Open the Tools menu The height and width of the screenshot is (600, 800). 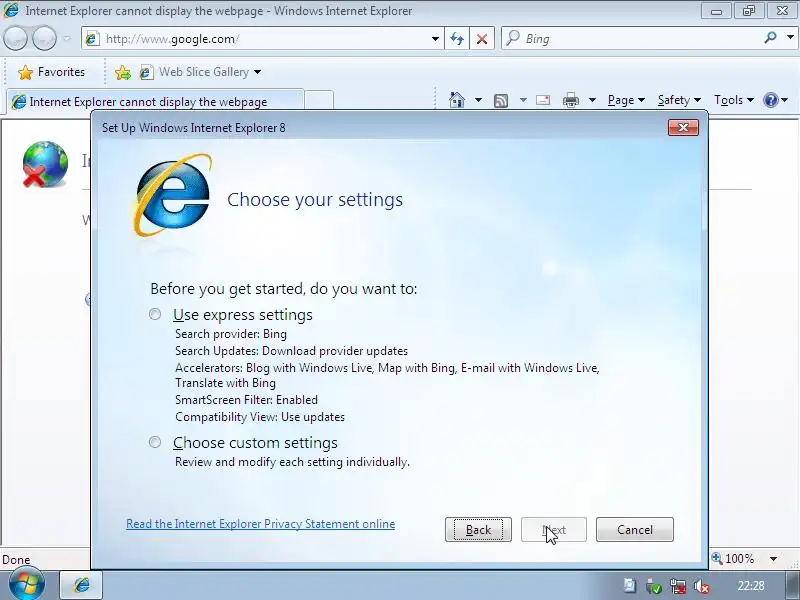(x=734, y=100)
